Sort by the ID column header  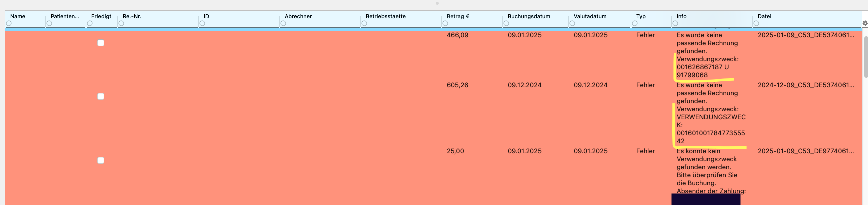pyautogui.click(x=206, y=16)
